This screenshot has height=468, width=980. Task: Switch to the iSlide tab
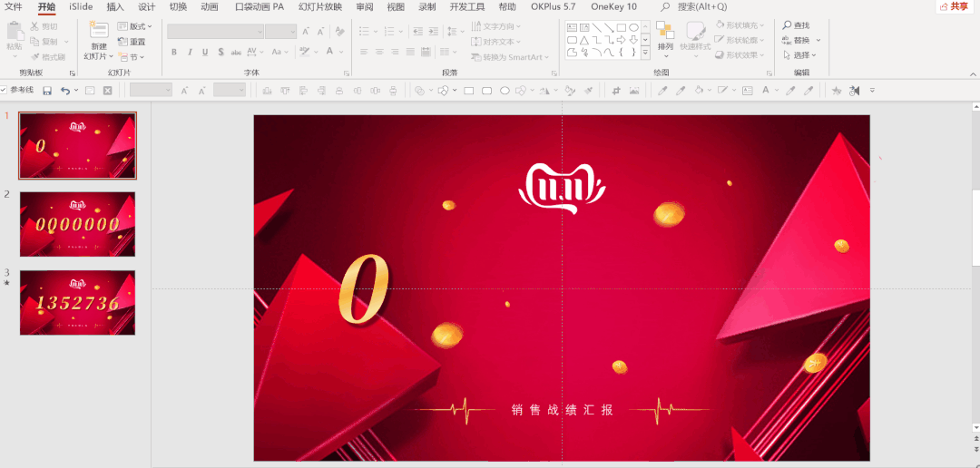(81, 7)
